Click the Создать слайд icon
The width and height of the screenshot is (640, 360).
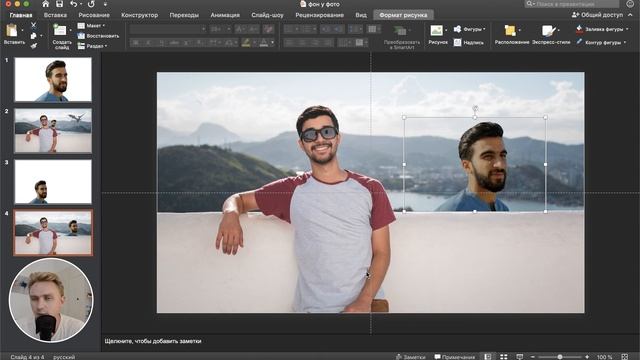pyautogui.click(x=60, y=30)
